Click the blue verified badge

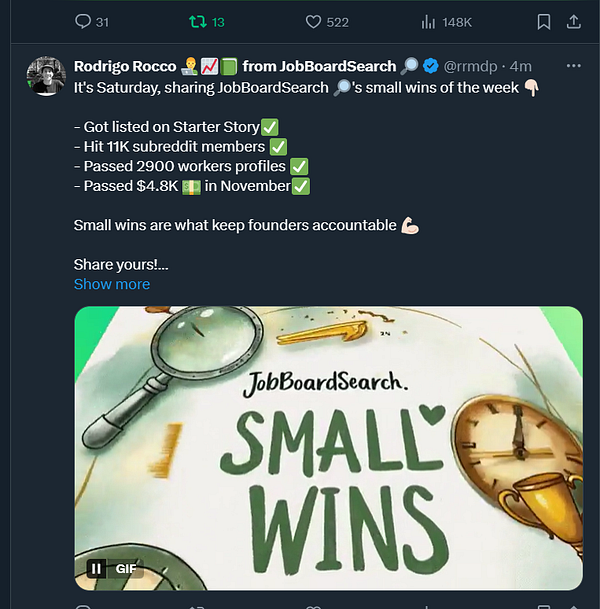430,66
